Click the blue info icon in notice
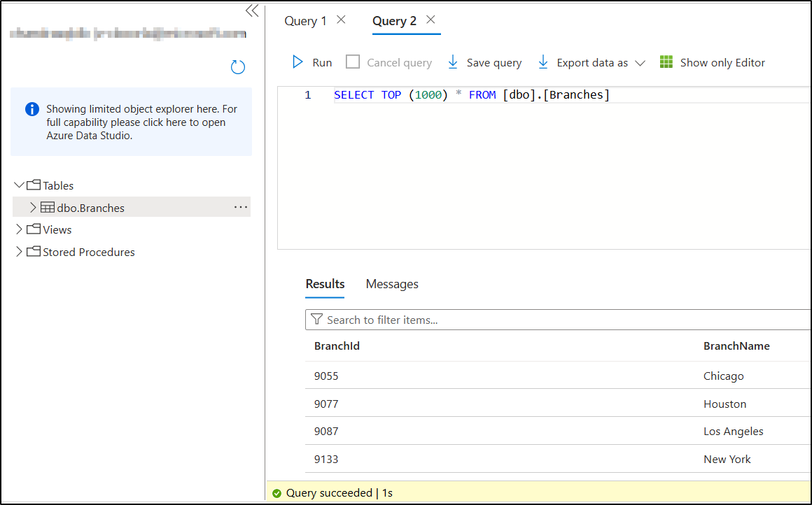This screenshot has height=505, width=812. [x=32, y=109]
